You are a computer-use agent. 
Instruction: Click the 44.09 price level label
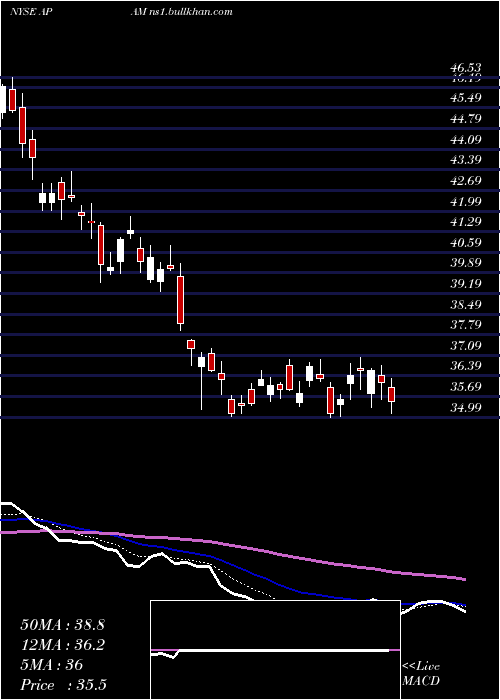click(x=466, y=140)
